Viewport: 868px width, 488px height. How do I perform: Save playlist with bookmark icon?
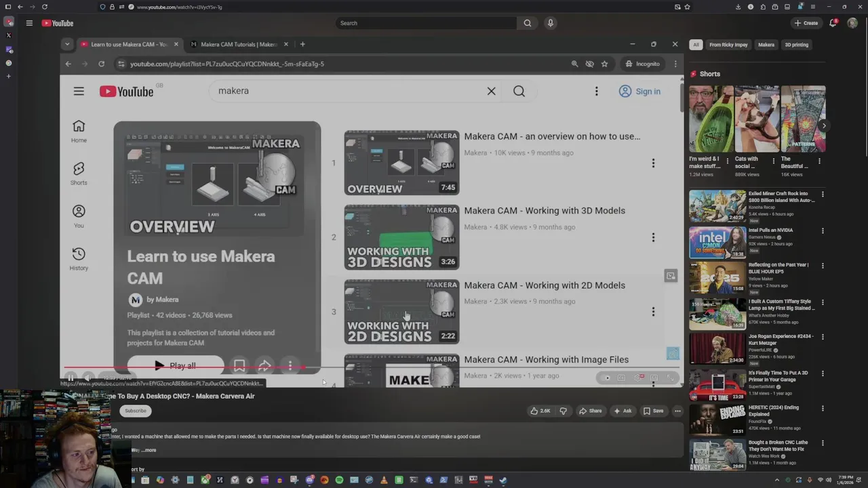pyautogui.click(x=239, y=365)
